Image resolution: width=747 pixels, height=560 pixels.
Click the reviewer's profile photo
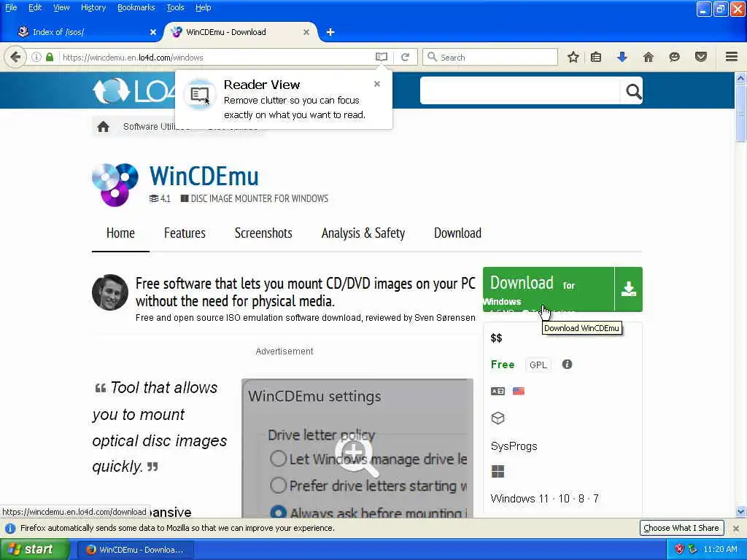[110, 292]
